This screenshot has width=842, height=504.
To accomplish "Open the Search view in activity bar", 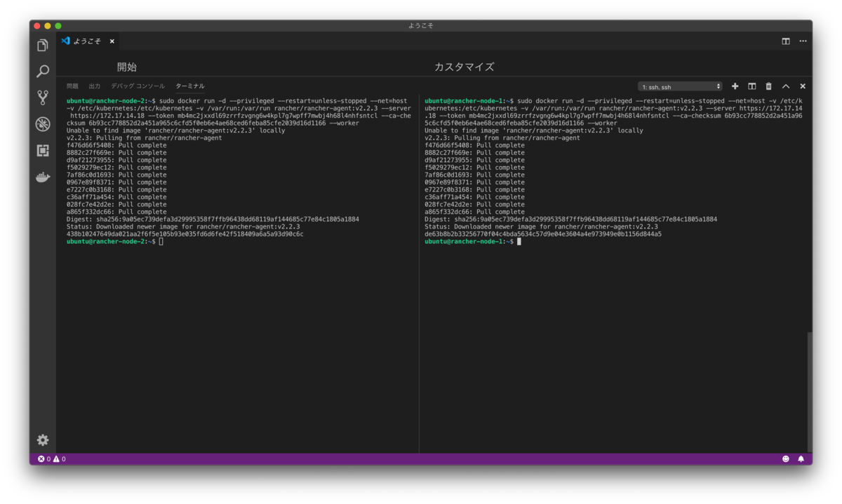I will tap(43, 71).
